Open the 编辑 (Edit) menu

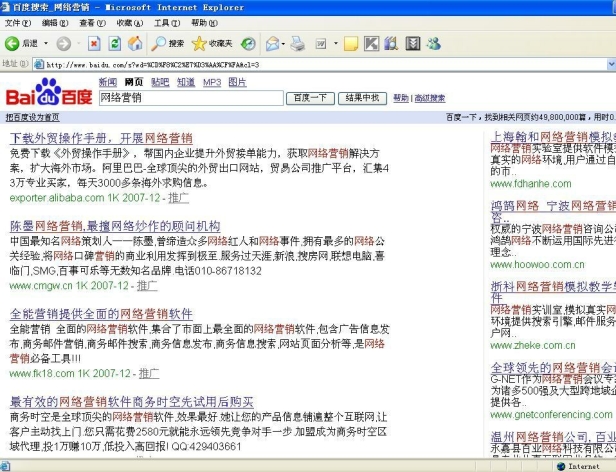(x=55, y=23)
